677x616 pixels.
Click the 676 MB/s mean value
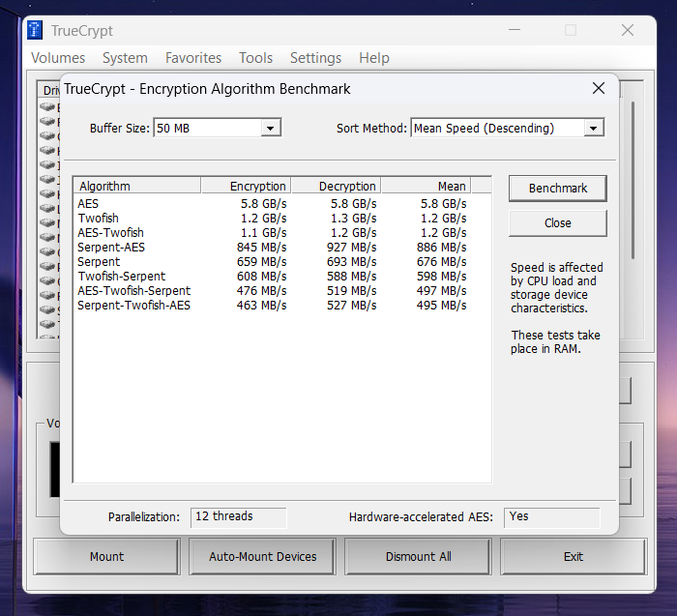coord(441,262)
